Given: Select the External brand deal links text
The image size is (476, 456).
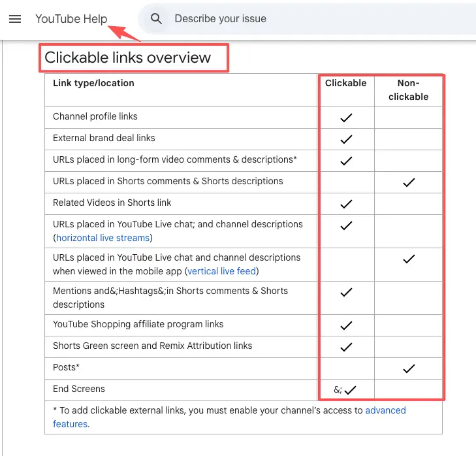Looking at the screenshot, I should pos(104,138).
